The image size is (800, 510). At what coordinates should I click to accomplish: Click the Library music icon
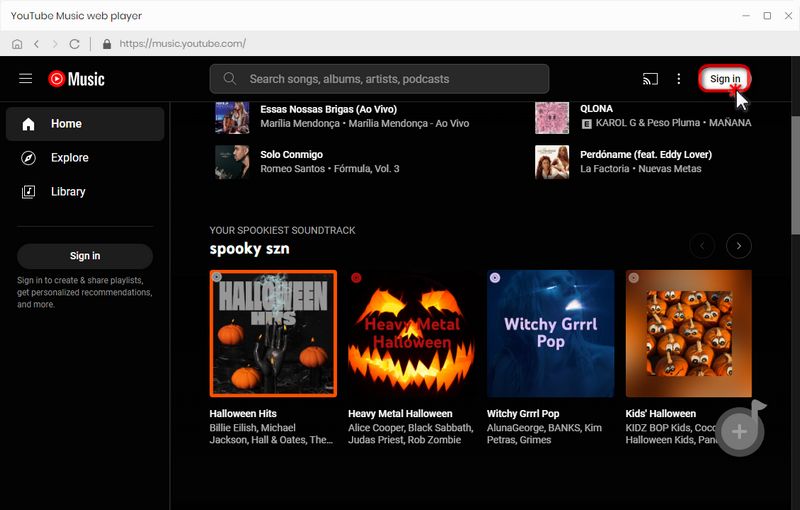pos(28,192)
